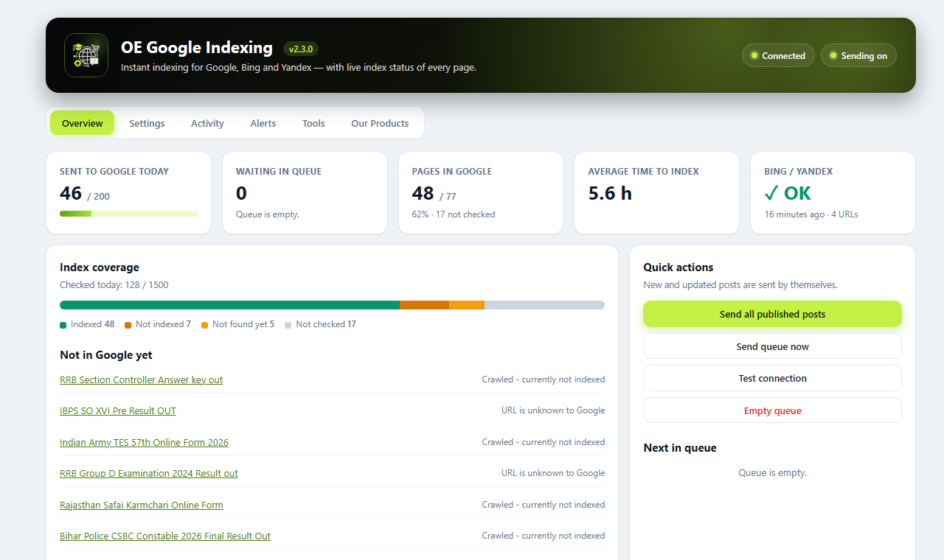944x560 pixels.
Task: Click the '62% · 17 not checked' text
Action: pos(454,214)
